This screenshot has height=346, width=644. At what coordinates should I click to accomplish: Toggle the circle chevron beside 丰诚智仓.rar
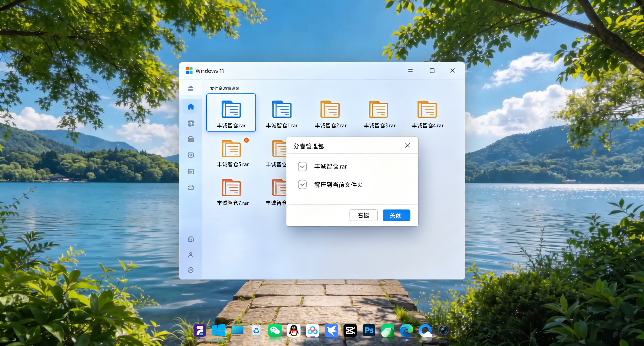(x=302, y=167)
